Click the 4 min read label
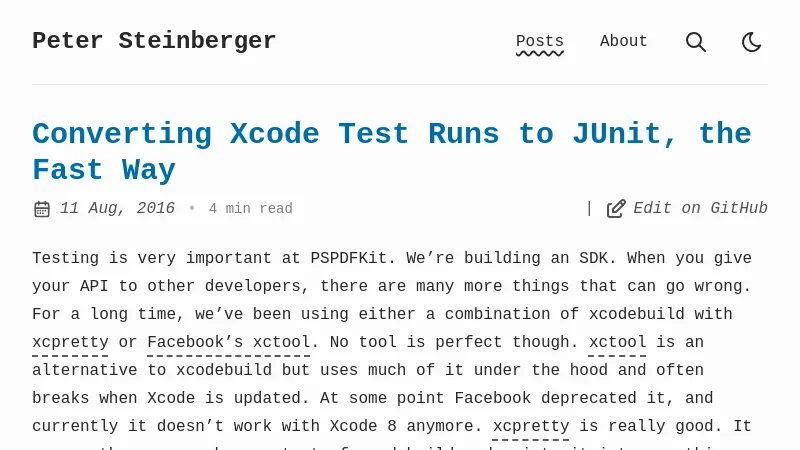 250,209
